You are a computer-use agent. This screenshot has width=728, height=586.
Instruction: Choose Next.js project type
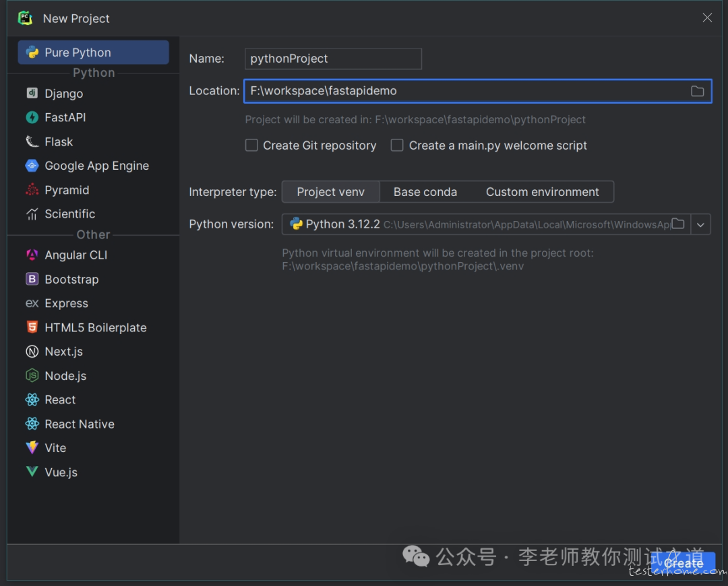coord(93,351)
